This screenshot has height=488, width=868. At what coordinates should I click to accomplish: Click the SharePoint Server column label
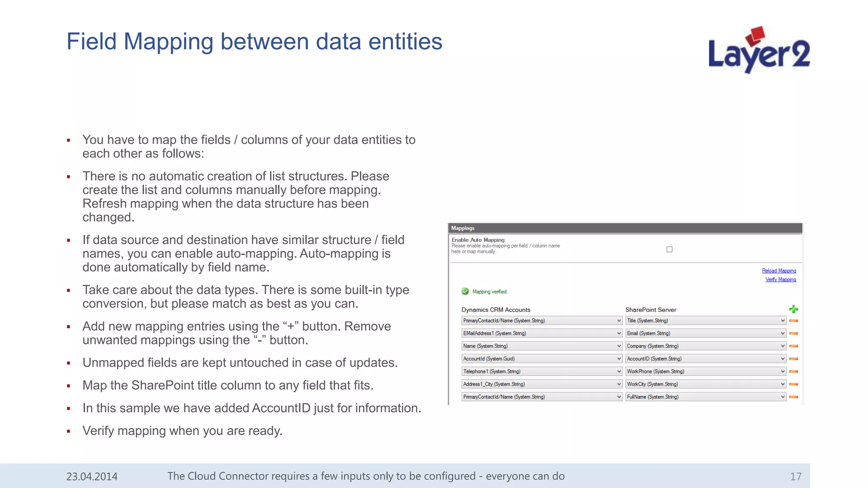[x=651, y=310]
